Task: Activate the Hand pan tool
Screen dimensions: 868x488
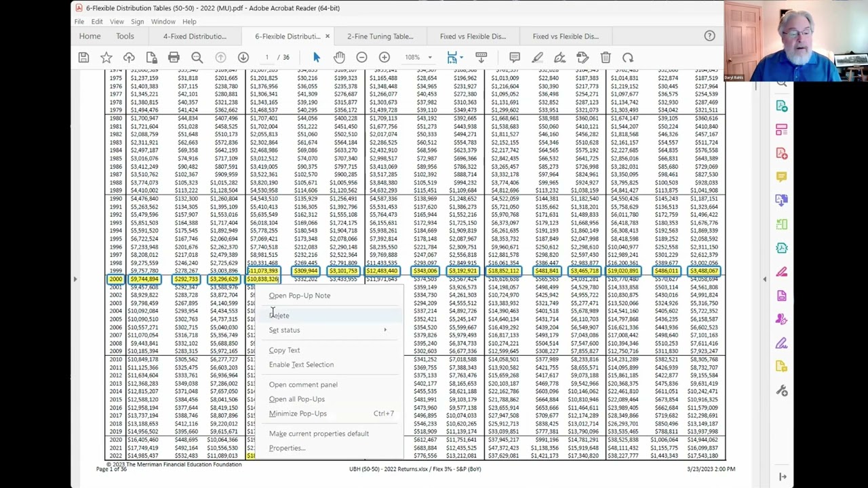Action: coord(339,58)
